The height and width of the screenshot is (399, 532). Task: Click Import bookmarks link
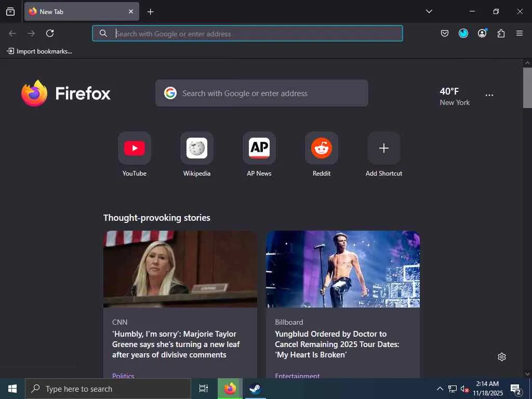click(x=39, y=51)
